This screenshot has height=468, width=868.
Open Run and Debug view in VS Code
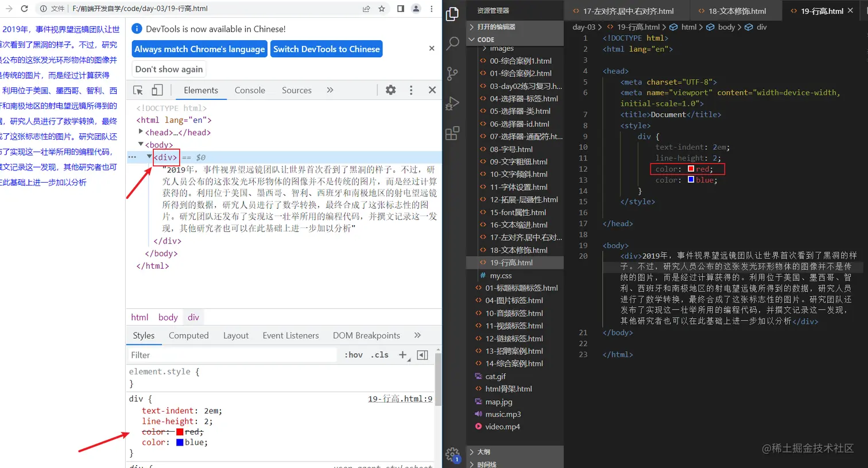[x=452, y=103]
